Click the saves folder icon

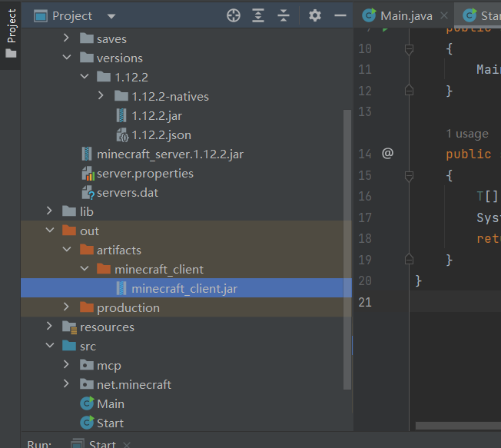pyautogui.click(x=87, y=38)
